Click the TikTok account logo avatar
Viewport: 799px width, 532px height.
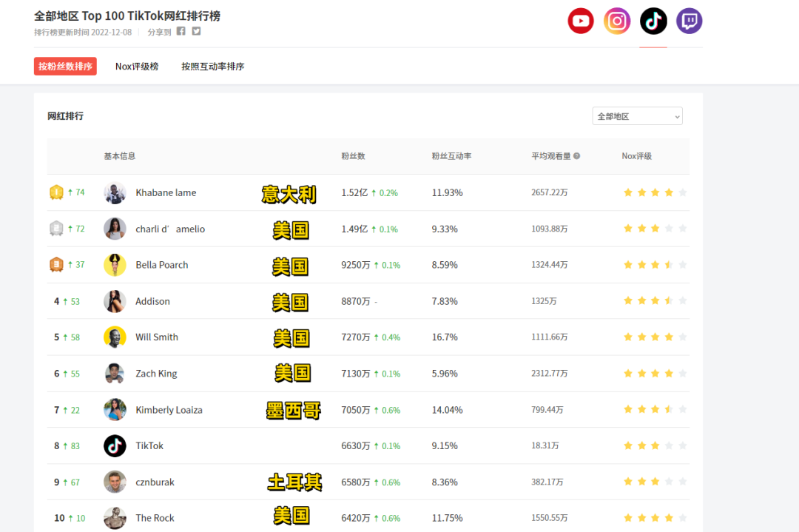pyautogui.click(x=115, y=446)
